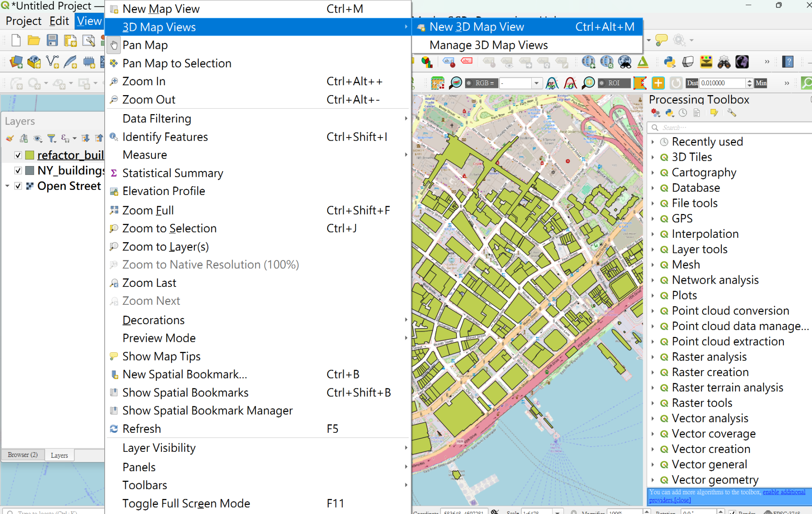The width and height of the screenshot is (812, 514).
Task: Open the Layer Styling panel paintbrush icon
Action: coord(10,138)
